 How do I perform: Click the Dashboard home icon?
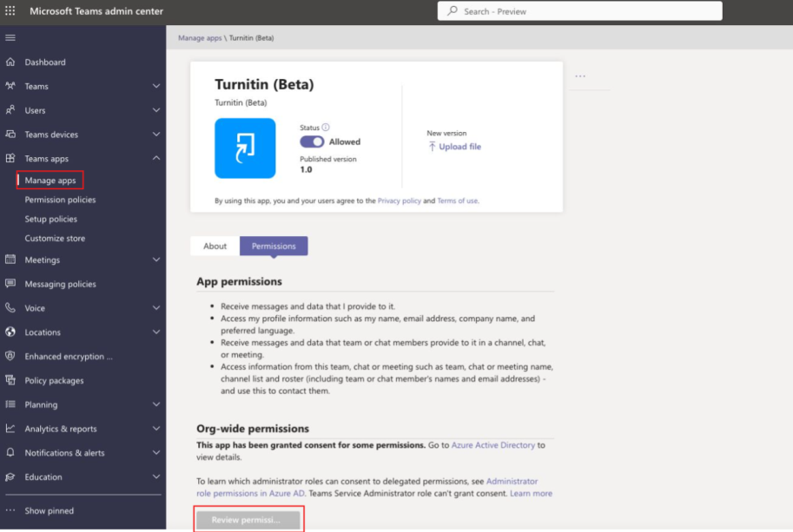pos(10,62)
